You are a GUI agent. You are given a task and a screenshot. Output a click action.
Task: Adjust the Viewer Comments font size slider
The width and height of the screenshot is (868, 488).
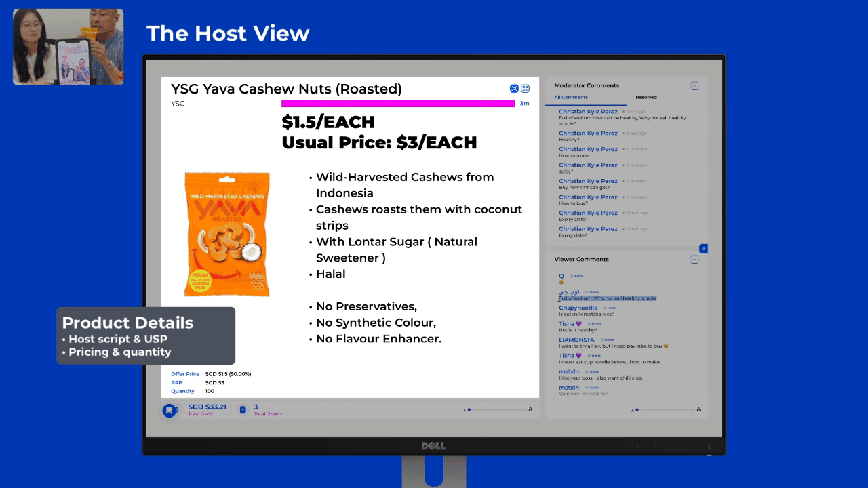tap(665, 409)
